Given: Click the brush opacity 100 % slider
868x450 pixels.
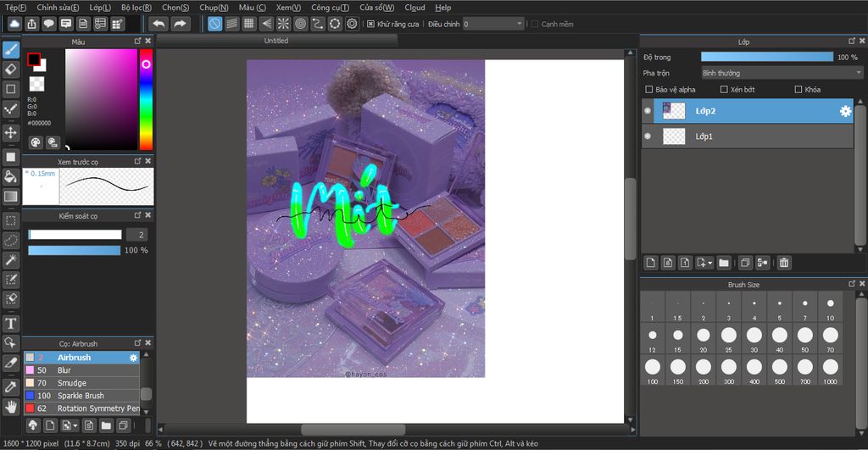Looking at the screenshot, I should click(x=75, y=251).
